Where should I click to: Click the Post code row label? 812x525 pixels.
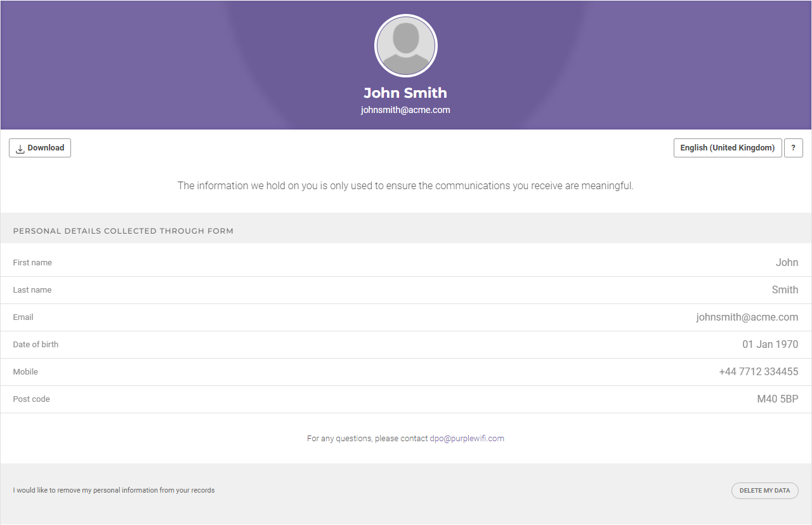tap(31, 399)
